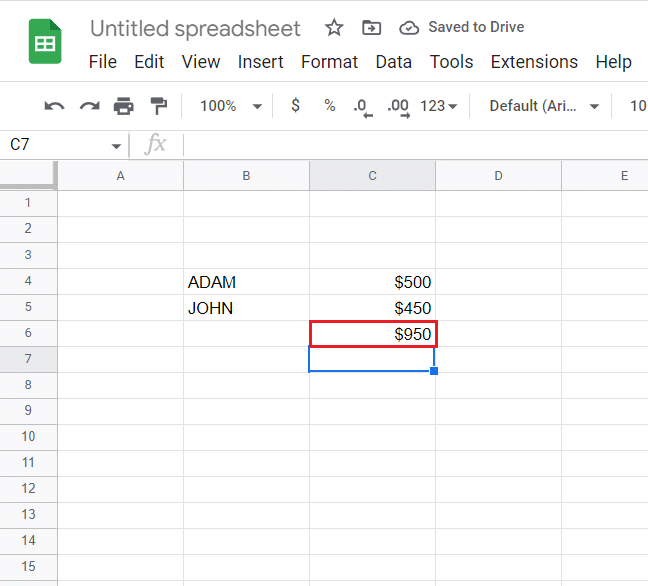648x586 pixels.
Task: Click into the formula bar
Action: [415, 145]
